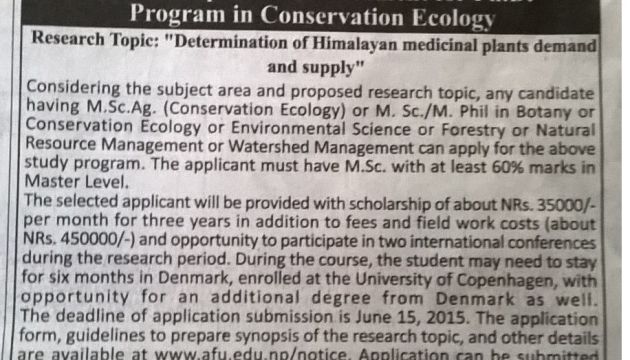
Task: Click the www.afu.edu.np/notice web address
Action: tap(251, 354)
